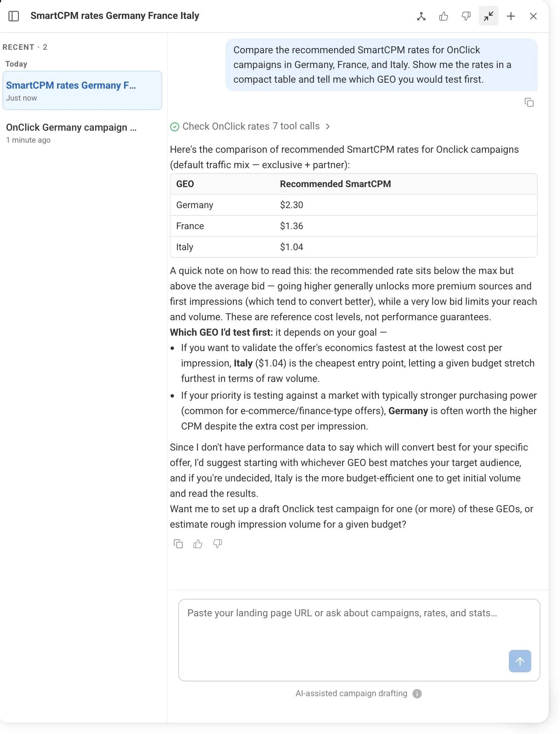This screenshot has width=560, height=734.
Task: Toggle the sidebar panel icon
Action: point(13,16)
